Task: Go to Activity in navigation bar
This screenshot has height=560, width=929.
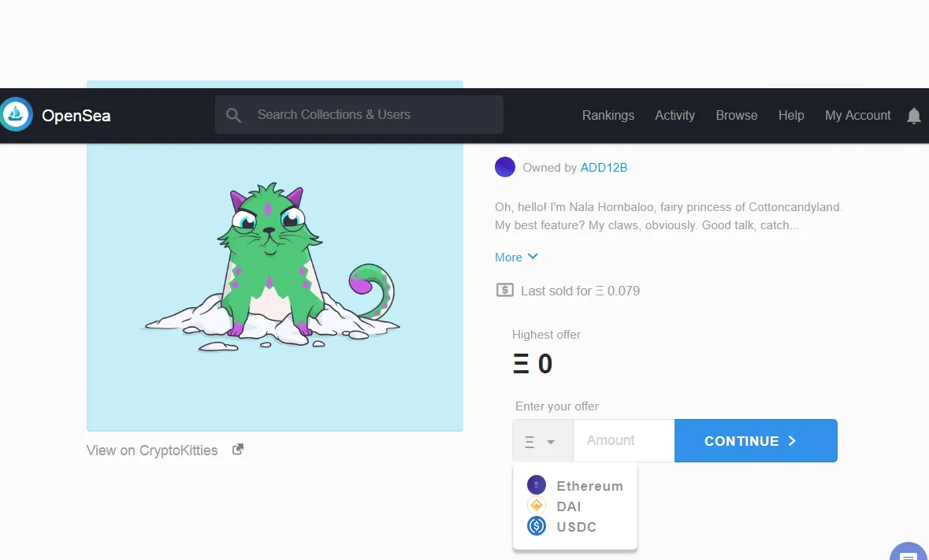Action: click(x=674, y=116)
